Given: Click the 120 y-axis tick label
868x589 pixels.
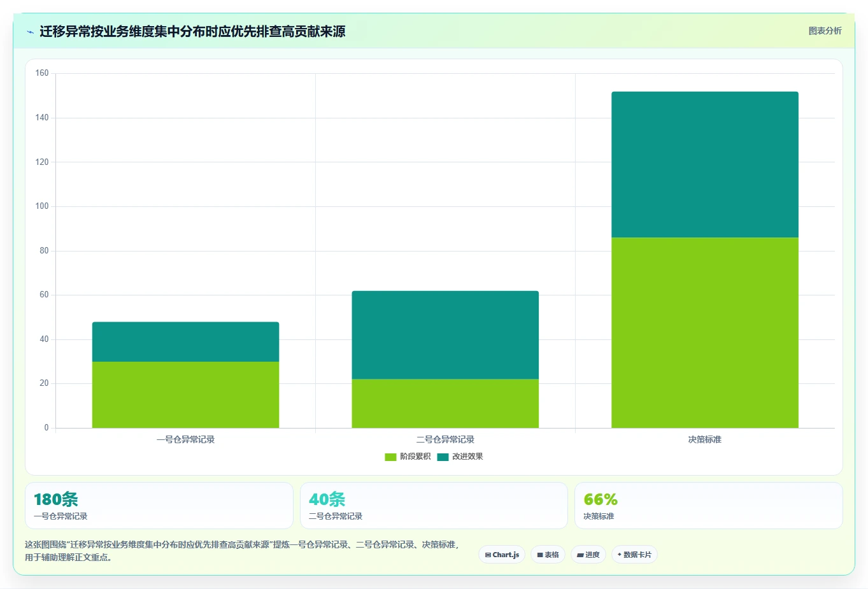Looking at the screenshot, I should tap(42, 162).
